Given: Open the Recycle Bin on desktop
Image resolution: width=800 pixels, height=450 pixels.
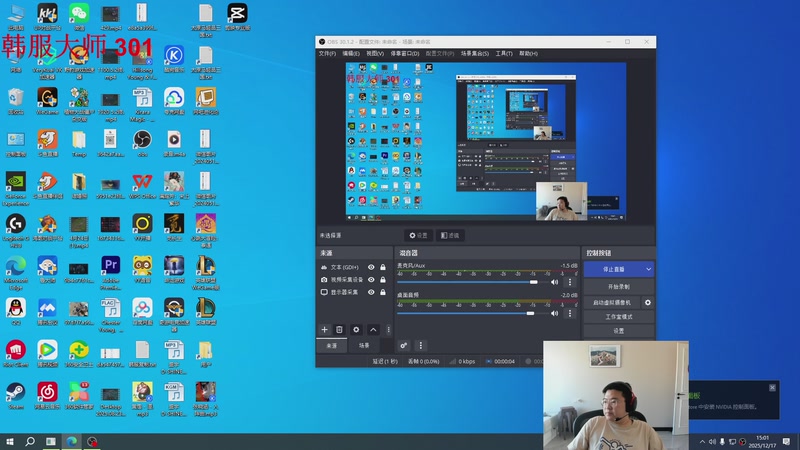Looking at the screenshot, I should tap(16, 101).
